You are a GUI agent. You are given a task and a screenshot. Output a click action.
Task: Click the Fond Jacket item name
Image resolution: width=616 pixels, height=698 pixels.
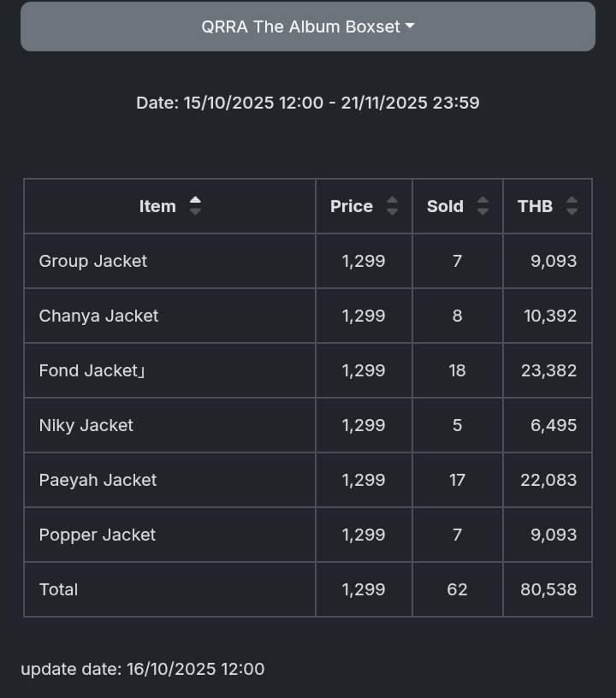coord(89,370)
